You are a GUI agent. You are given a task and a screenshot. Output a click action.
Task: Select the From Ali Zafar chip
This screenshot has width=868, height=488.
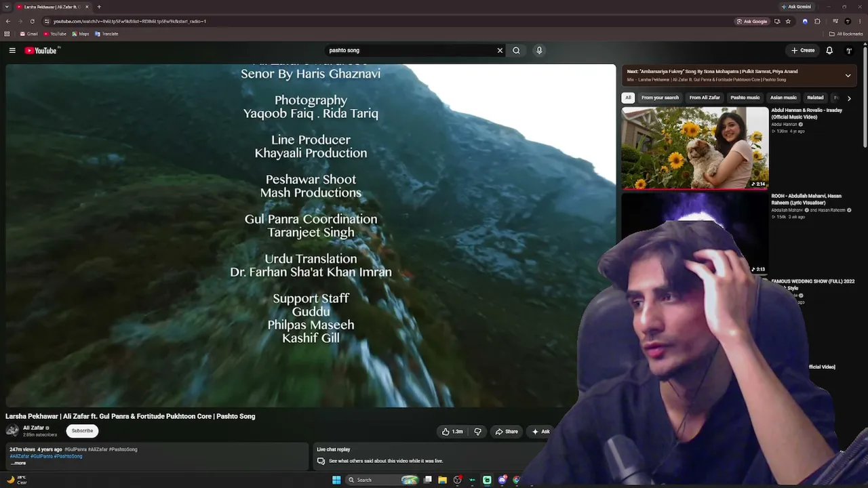coord(705,98)
